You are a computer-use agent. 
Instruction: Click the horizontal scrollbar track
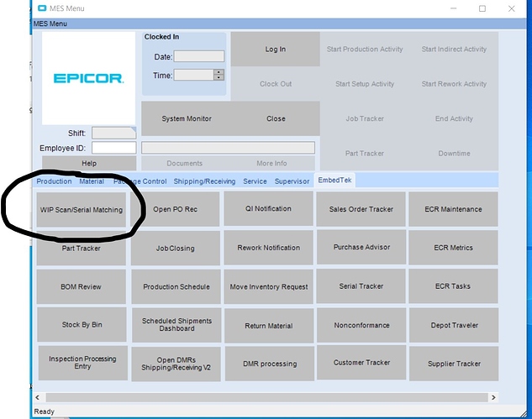pos(266,397)
